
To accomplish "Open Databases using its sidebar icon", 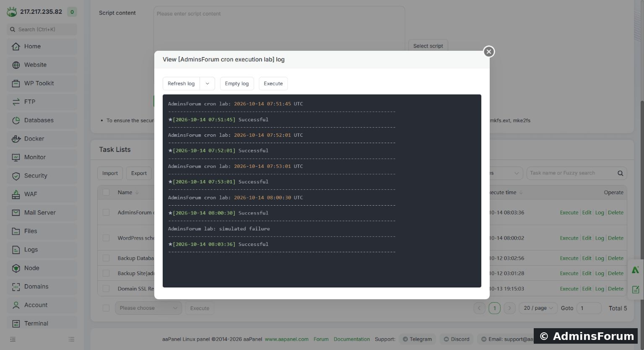I will point(16,120).
